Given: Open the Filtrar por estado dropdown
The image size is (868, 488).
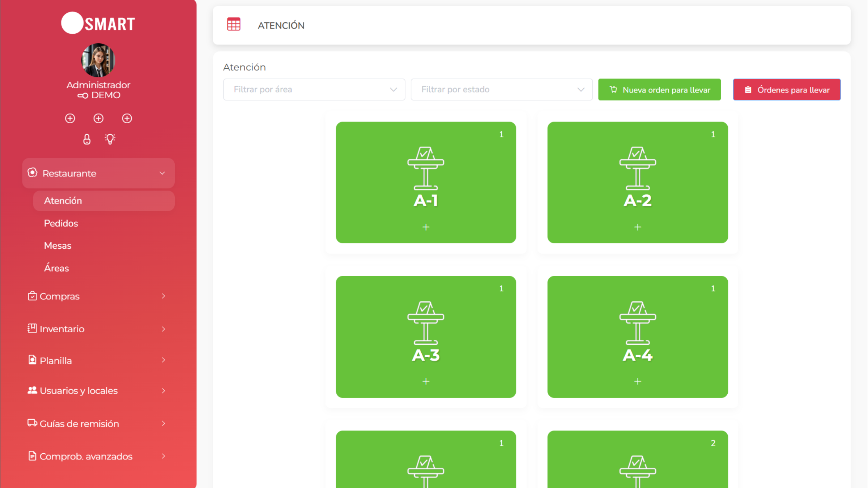Looking at the screenshot, I should pos(502,90).
